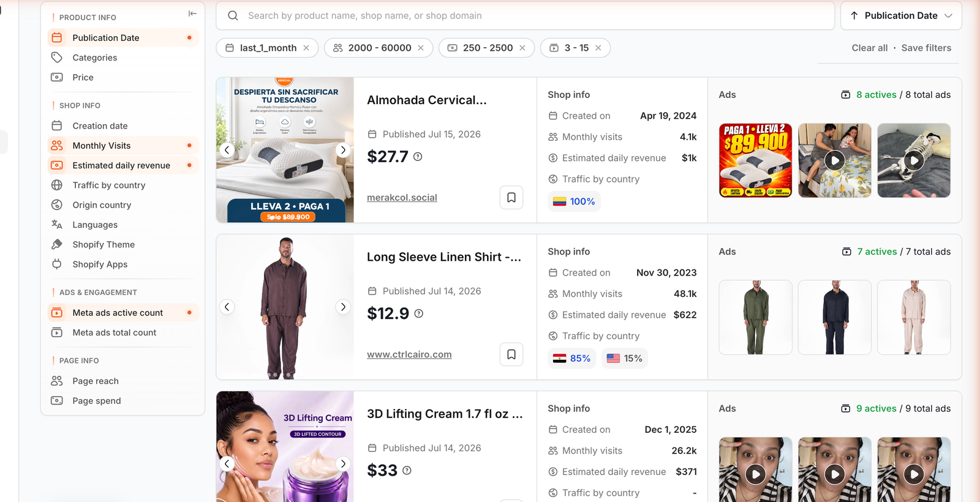Image resolution: width=980 pixels, height=502 pixels.
Task: Open the Meta ads active count filter
Action: pyautogui.click(x=123, y=312)
